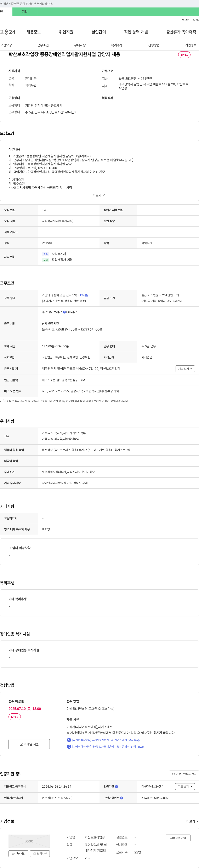This screenshot has width=199, height=868.
Task: Click the bus route numbers text
Action: (80, 391)
